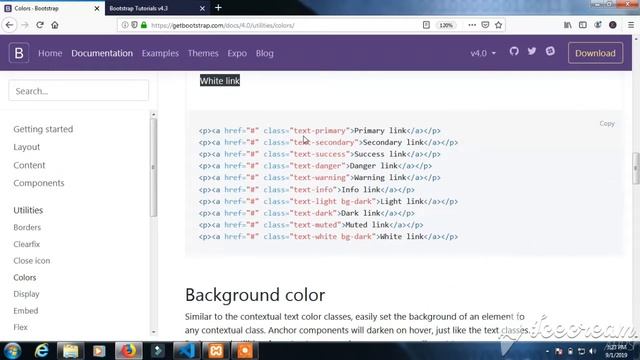Open the Firefox library icon
Screen dimensions: 640x360
click(x=568, y=25)
